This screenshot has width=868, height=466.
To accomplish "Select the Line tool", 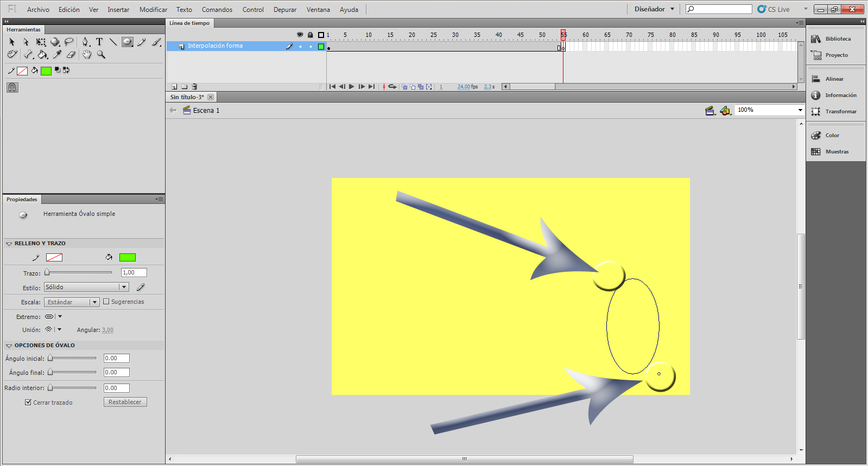I will (x=113, y=42).
